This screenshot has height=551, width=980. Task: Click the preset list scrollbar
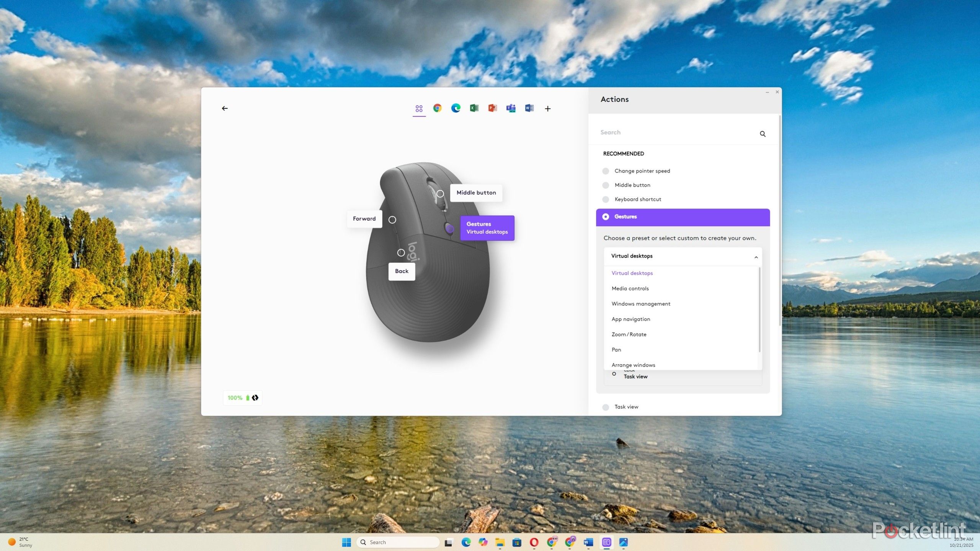pyautogui.click(x=759, y=310)
